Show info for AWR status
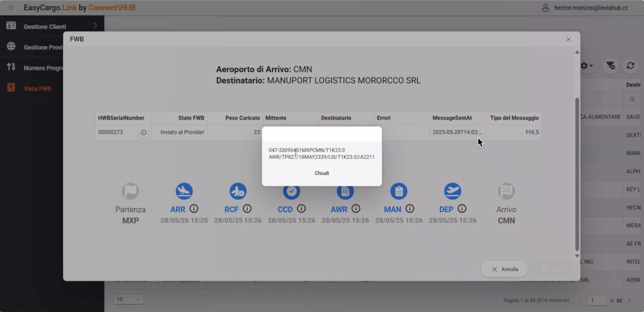This screenshot has width=644, height=312. pos(355,209)
